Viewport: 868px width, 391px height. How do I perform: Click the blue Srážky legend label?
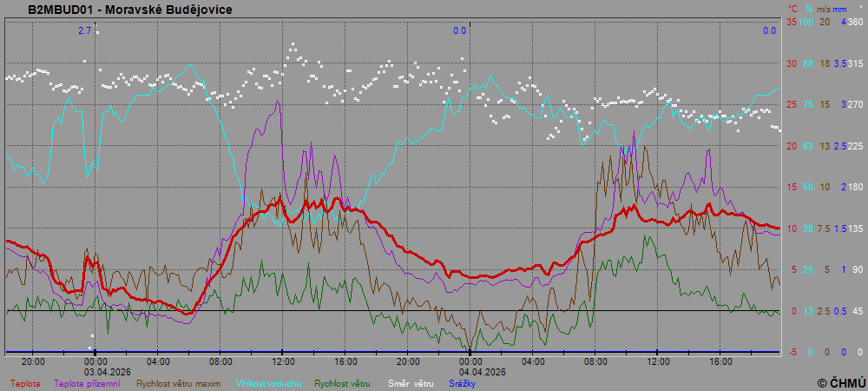[x=463, y=383]
